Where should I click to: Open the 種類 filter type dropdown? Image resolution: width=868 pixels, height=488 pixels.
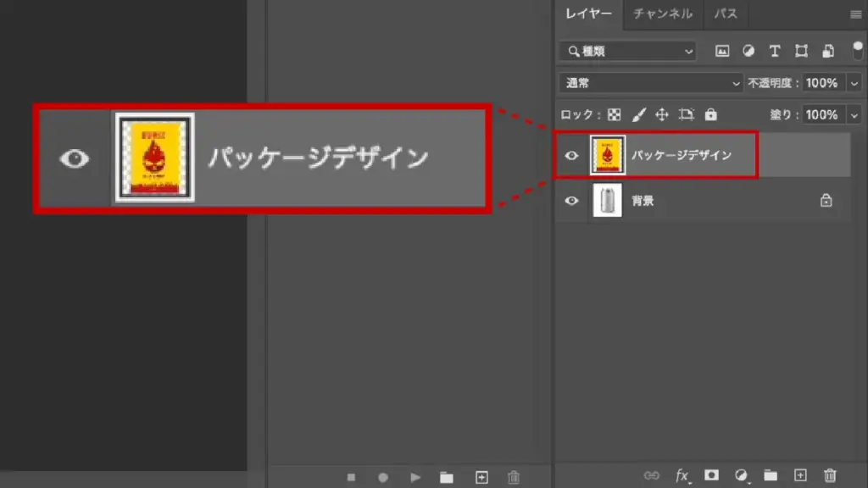[x=627, y=51]
